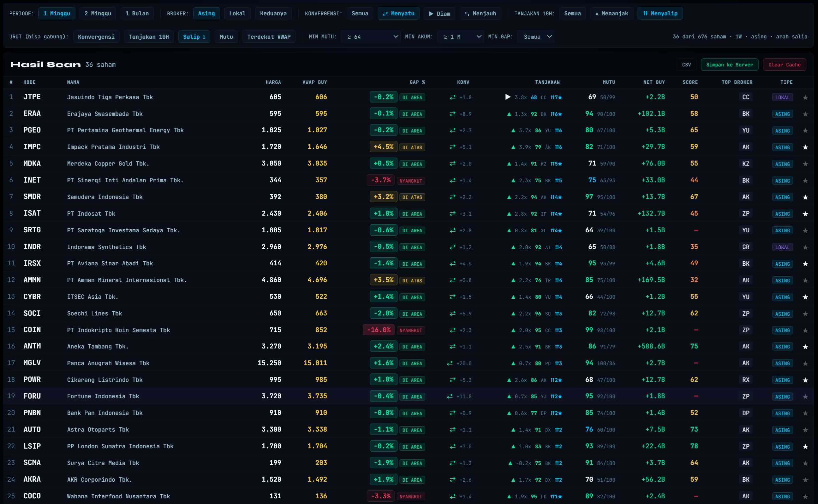Star the PNBN row

tap(805, 413)
